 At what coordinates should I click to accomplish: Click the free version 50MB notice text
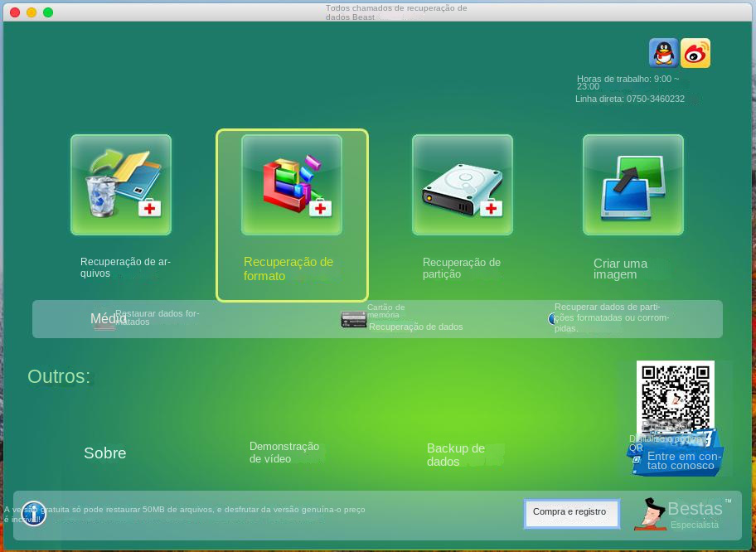pos(185,515)
